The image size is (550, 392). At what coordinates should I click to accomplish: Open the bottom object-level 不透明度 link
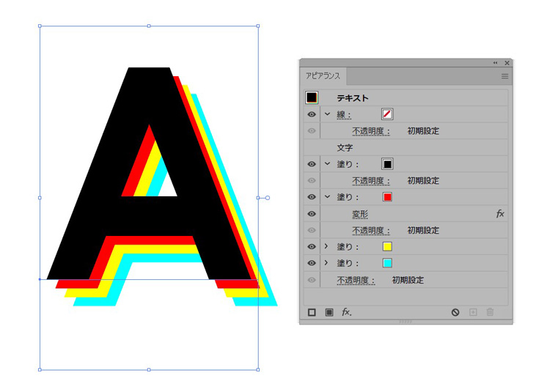coord(356,280)
